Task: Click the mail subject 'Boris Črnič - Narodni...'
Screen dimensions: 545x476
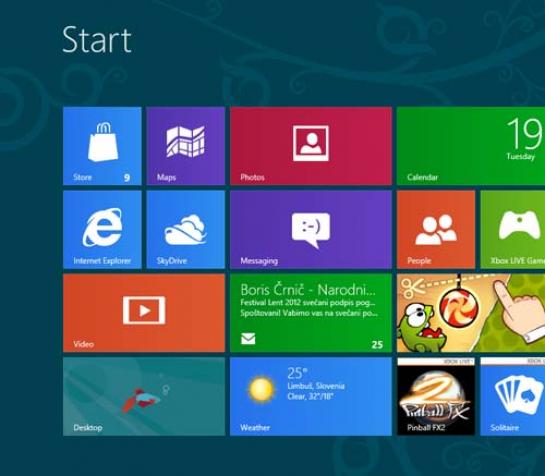Action: [308, 290]
